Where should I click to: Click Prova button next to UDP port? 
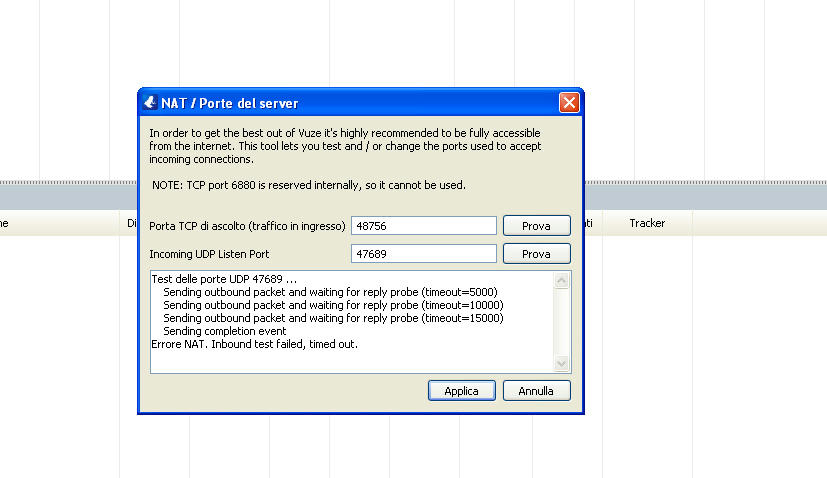coord(536,254)
